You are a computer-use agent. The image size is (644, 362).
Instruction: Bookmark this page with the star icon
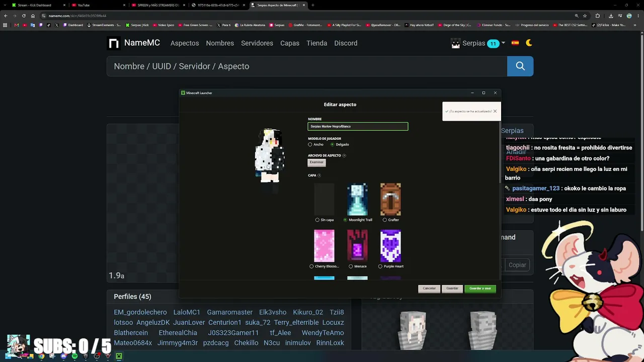coord(585,16)
